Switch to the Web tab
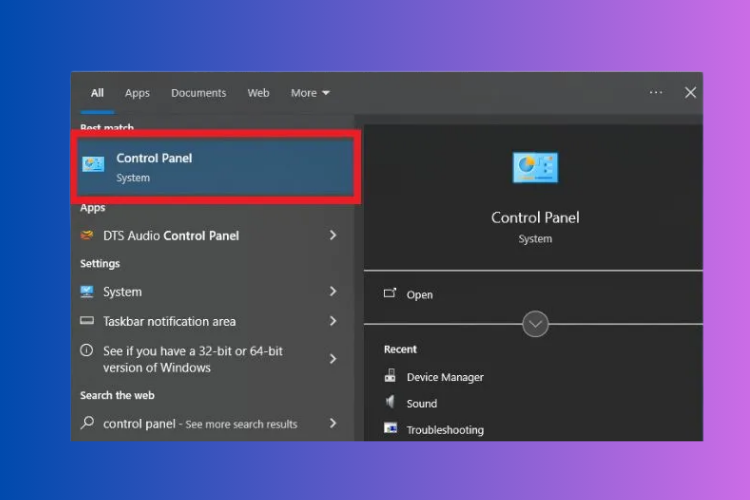 [258, 93]
